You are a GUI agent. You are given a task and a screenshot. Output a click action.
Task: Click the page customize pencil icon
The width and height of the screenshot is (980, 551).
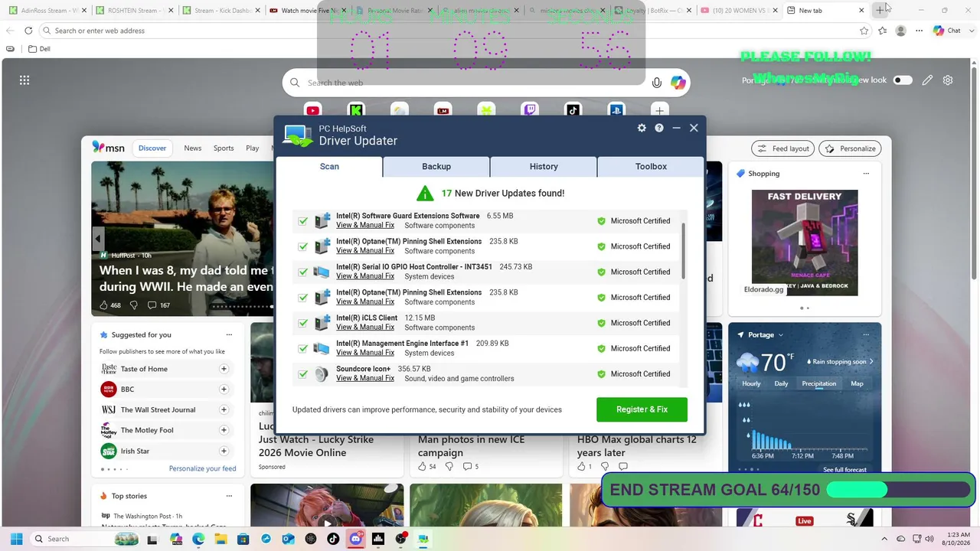coord(927,80)
